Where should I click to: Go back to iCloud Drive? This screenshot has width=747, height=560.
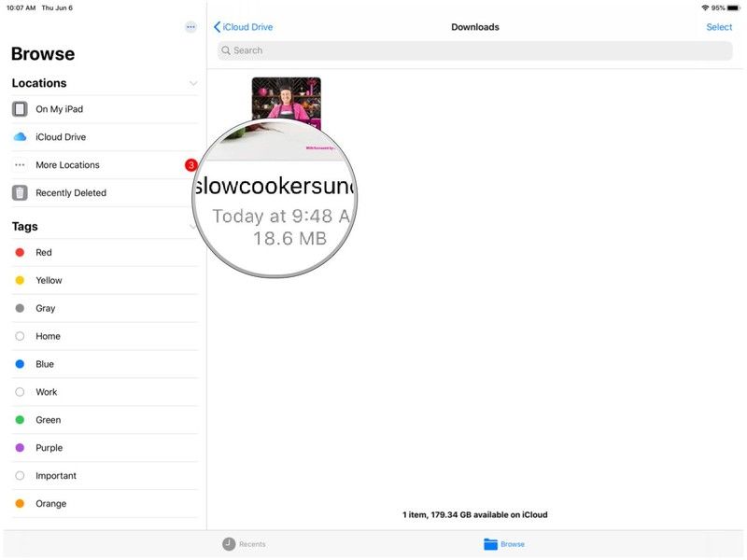244,27
